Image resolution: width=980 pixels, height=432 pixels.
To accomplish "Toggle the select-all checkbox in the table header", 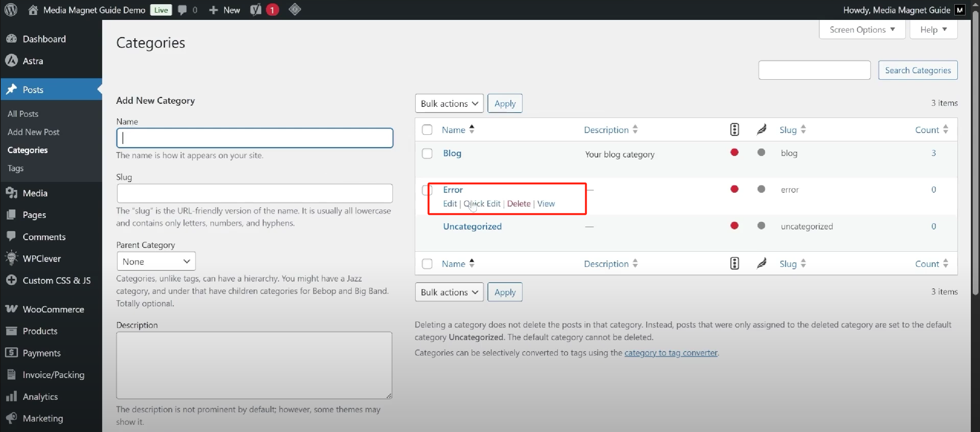I will coord(427,130).
